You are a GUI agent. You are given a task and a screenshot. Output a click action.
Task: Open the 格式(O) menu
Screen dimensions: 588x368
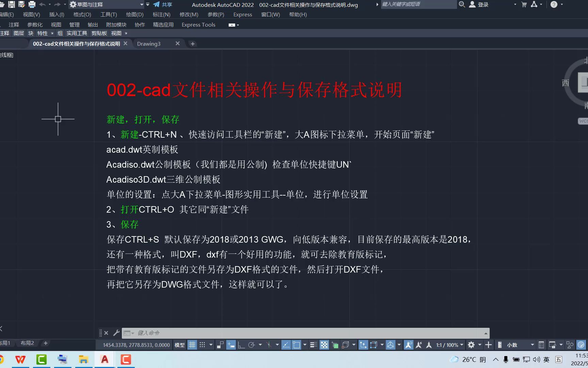tap(82, 15)
